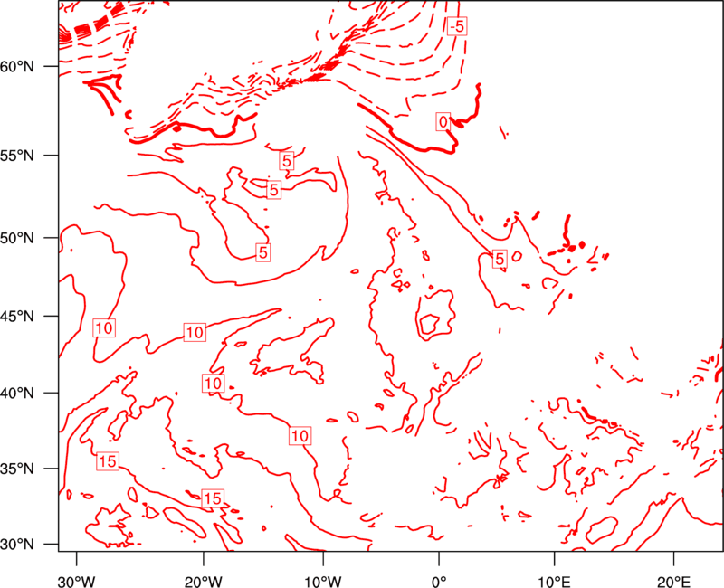Select the 45°N latitude axis label
The height and width of the screenshot is (588, 724).
tap(17, 316)
